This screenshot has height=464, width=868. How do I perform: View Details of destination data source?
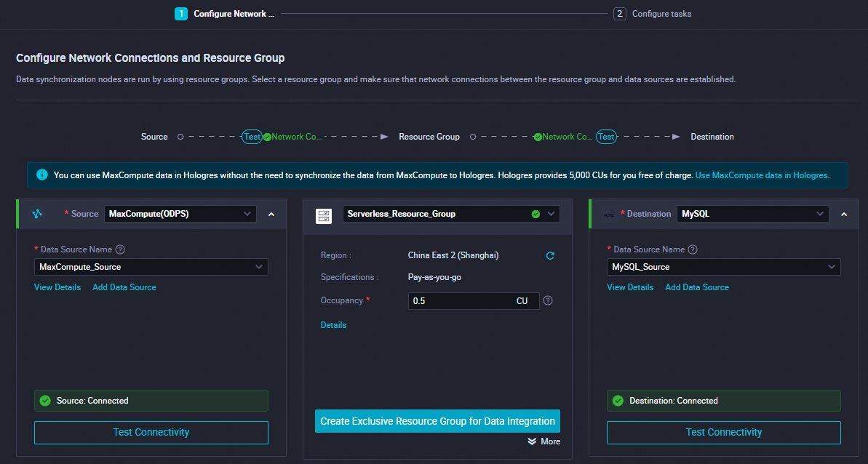pos(630,287)
